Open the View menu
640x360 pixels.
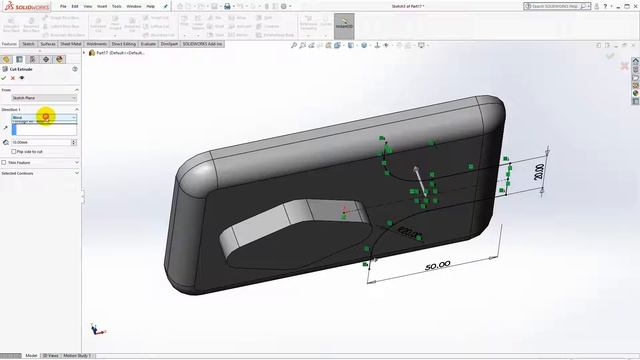point(88,6)
